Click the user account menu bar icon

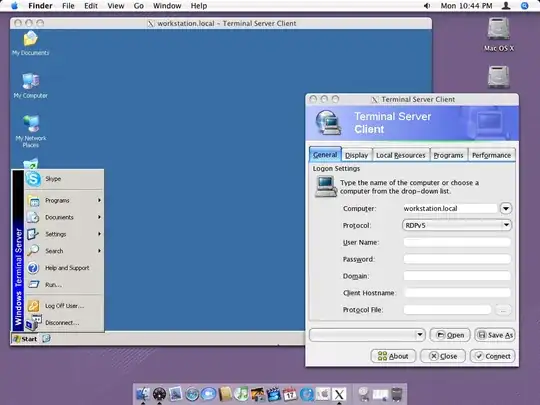point(506,6)
